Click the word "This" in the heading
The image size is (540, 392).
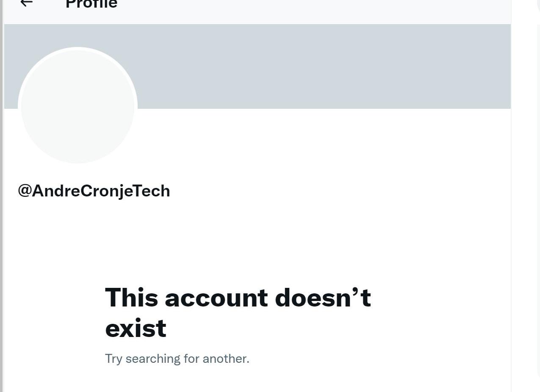131,298
